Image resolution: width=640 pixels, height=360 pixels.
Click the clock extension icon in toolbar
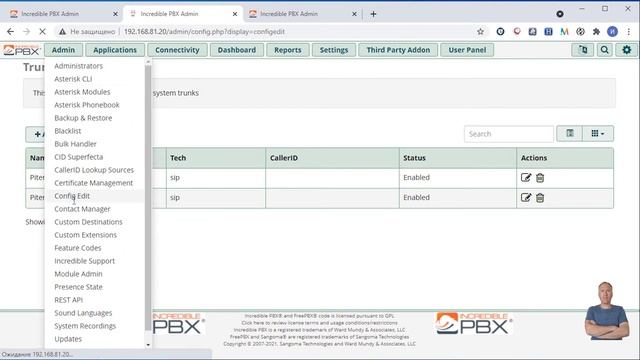click(500, 31)
